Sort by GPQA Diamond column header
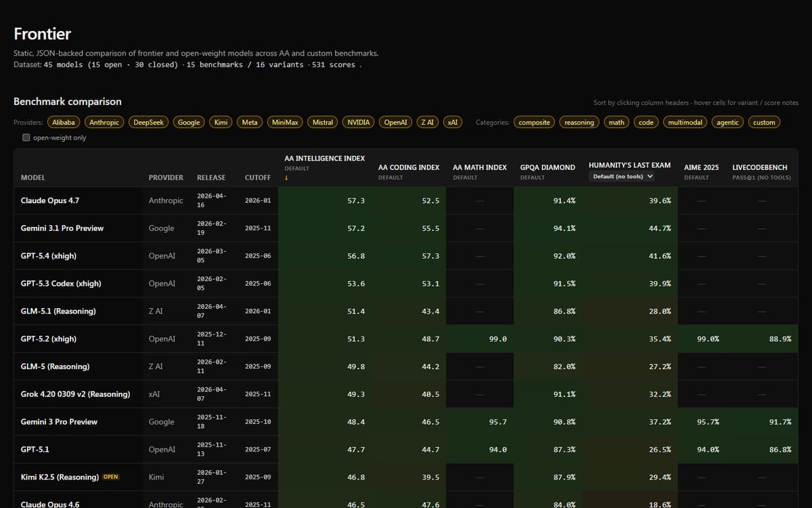This screenshot has height=508, width=812. [x=547, y=167]
